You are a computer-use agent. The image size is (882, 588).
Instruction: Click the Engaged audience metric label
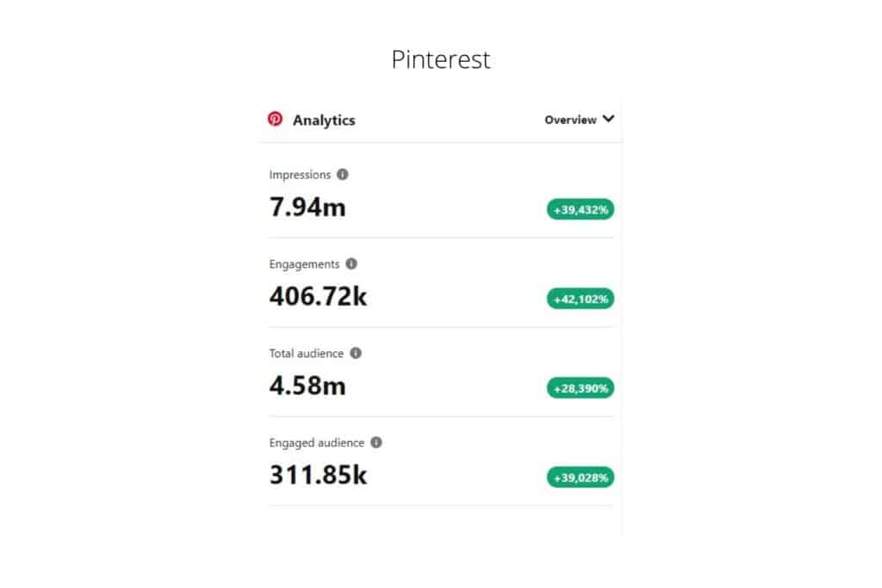coord(317,443)
